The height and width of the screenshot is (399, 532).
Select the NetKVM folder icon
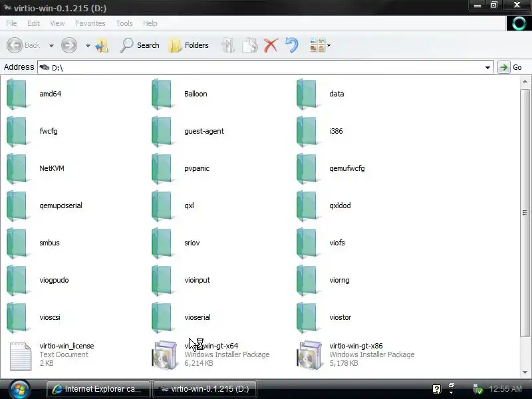(17, 169)
